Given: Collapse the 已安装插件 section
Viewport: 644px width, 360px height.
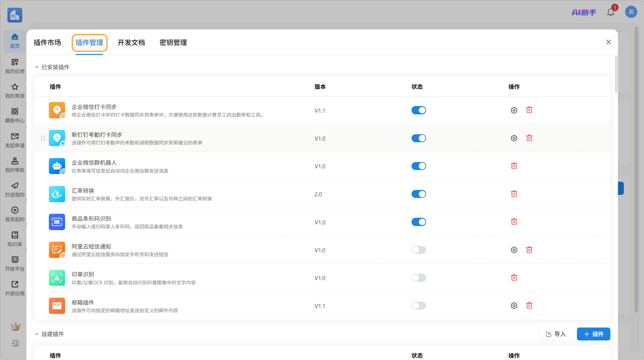Looking at the screenshot, I should [37, 67].
